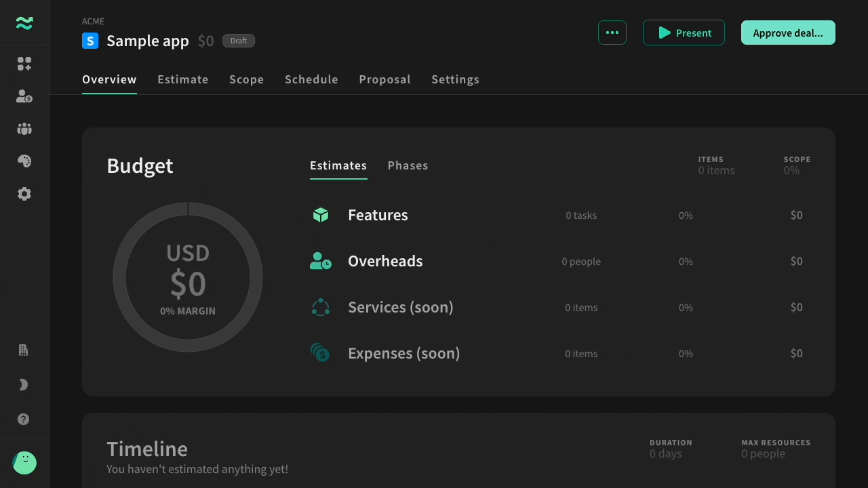Click the Overheads person clock icon

click(x=321, y=261)
